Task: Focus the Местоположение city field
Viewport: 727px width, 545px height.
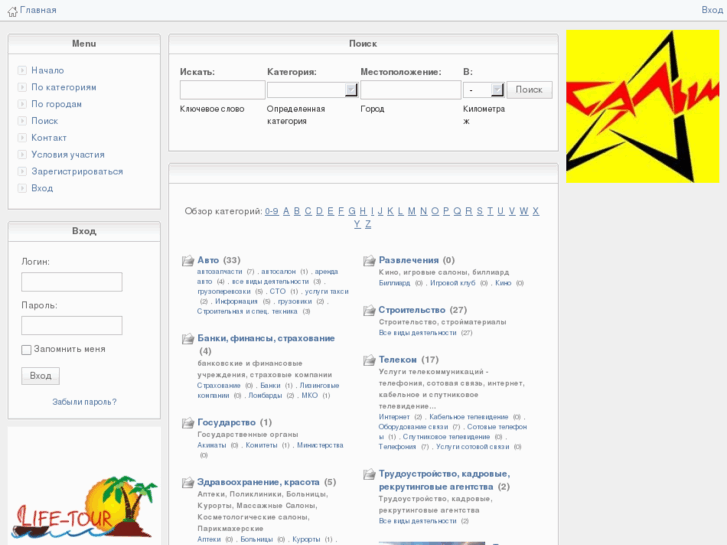Action: pyautogui.click(x=411, y=90)
